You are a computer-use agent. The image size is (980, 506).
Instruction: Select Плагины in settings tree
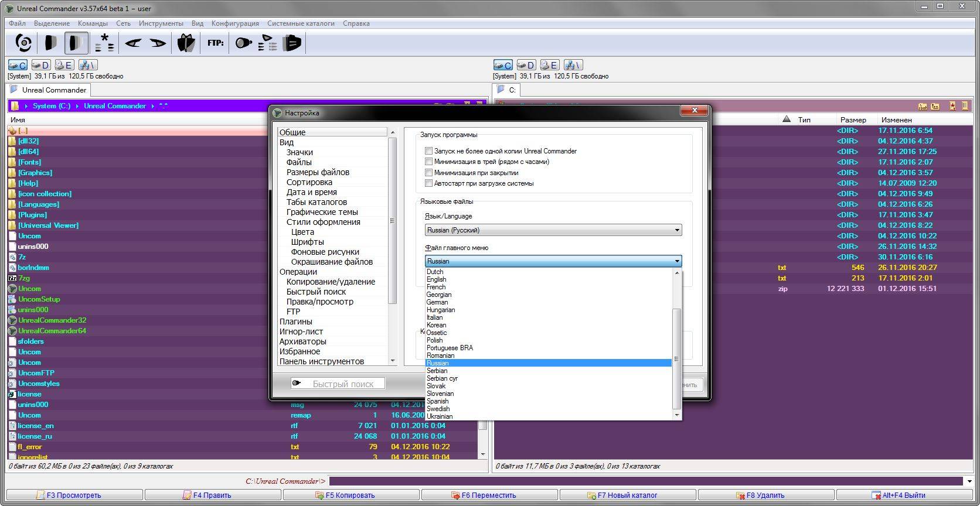(x=295, y=322)
